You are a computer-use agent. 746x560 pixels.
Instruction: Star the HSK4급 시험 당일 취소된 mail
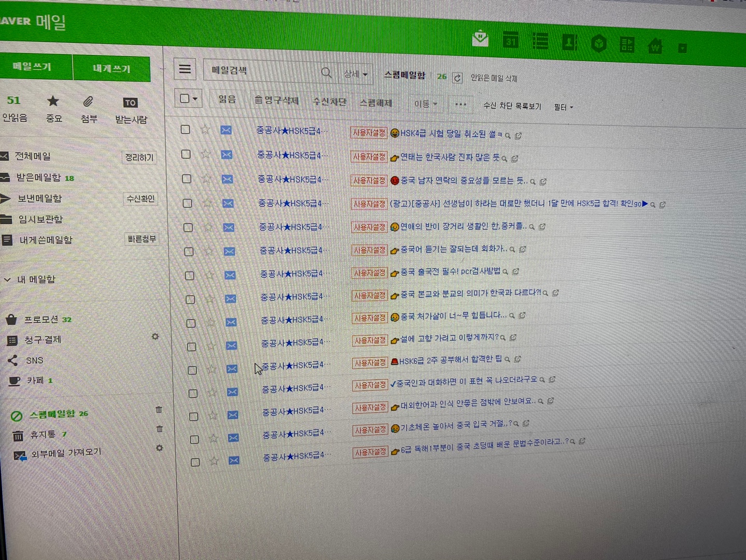205,130
